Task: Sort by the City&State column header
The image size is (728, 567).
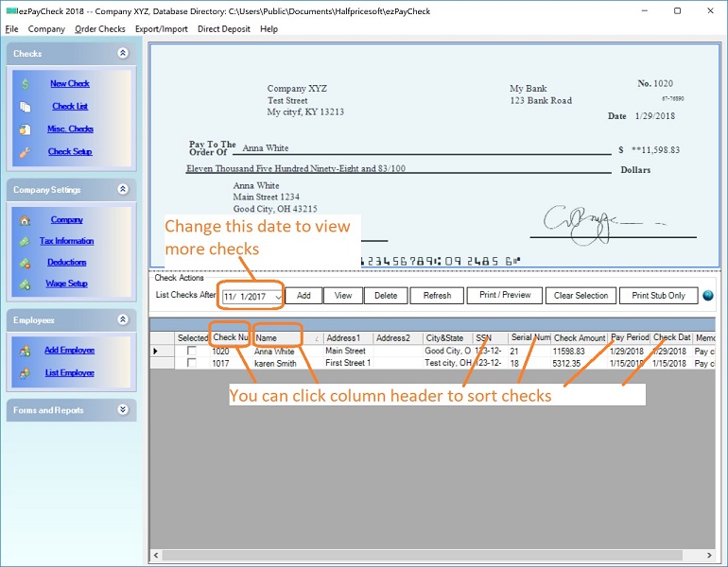Action: click(x=447, y=337)
